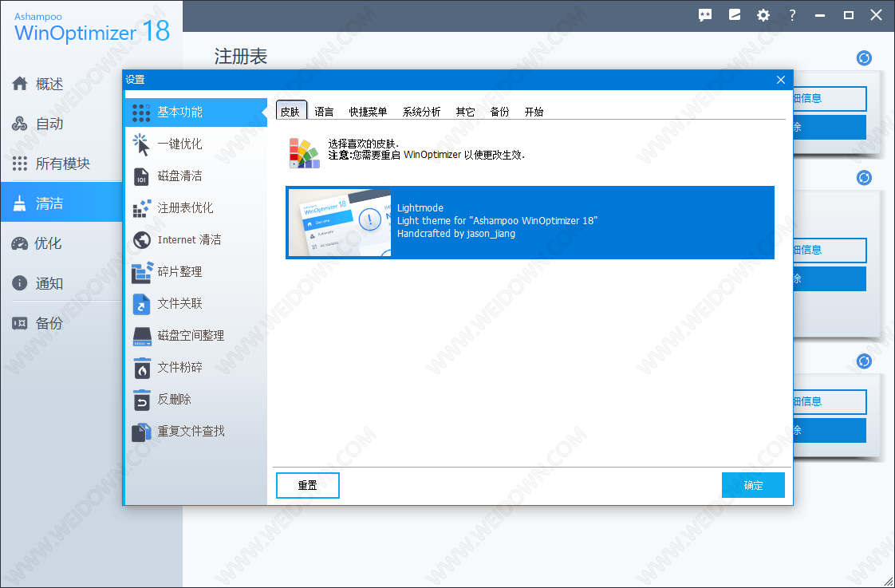Viewport: 895px width, 588px height.
Task: Click the grid icon beside 所有模块
Action: [20, 164]
